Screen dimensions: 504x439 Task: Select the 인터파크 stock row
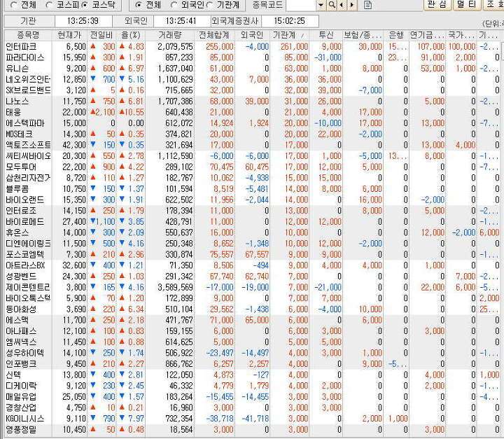(x=252, y=47)
